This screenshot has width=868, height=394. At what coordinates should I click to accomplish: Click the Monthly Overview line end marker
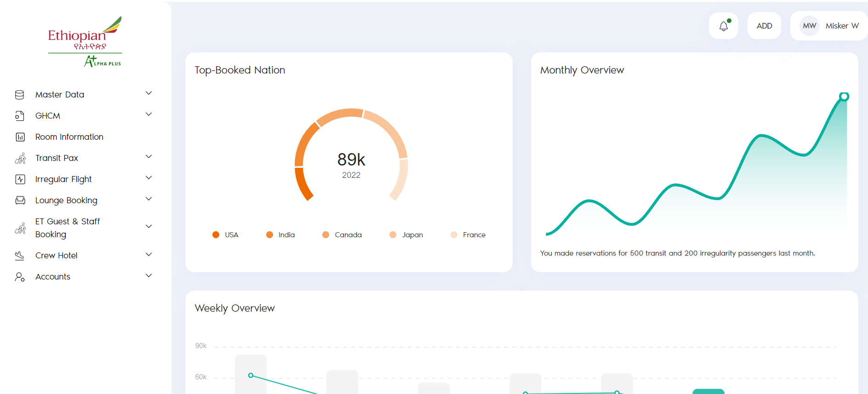(844, 97)
